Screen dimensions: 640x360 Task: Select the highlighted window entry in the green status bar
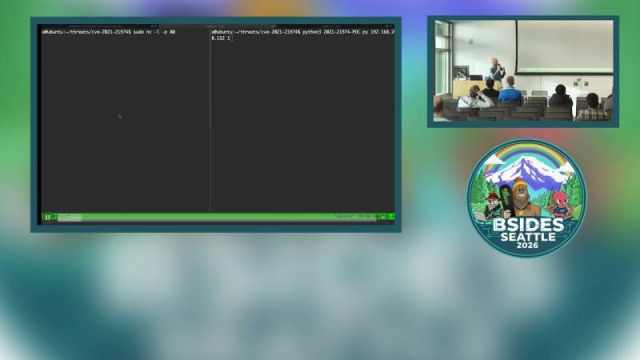coord(70,218)
